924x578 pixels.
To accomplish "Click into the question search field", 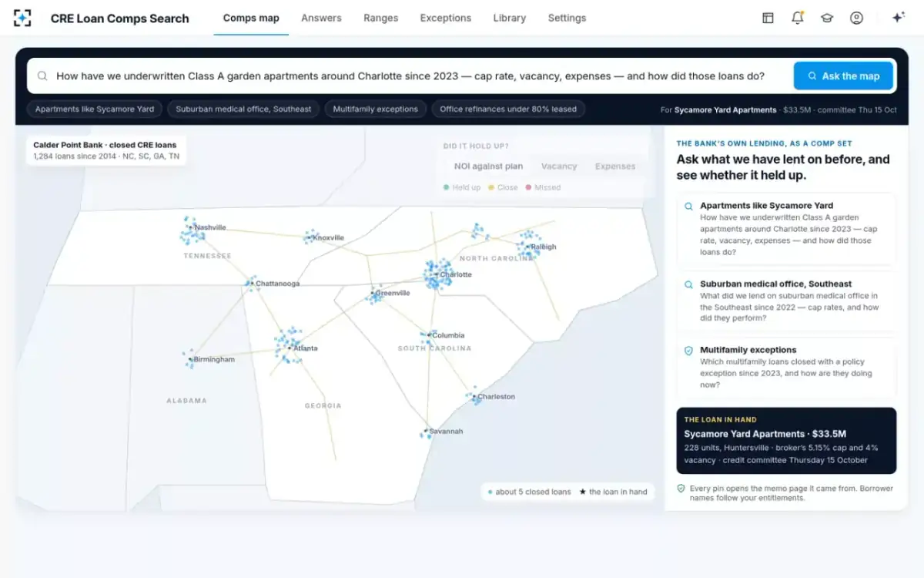I will tap(410, 76).
